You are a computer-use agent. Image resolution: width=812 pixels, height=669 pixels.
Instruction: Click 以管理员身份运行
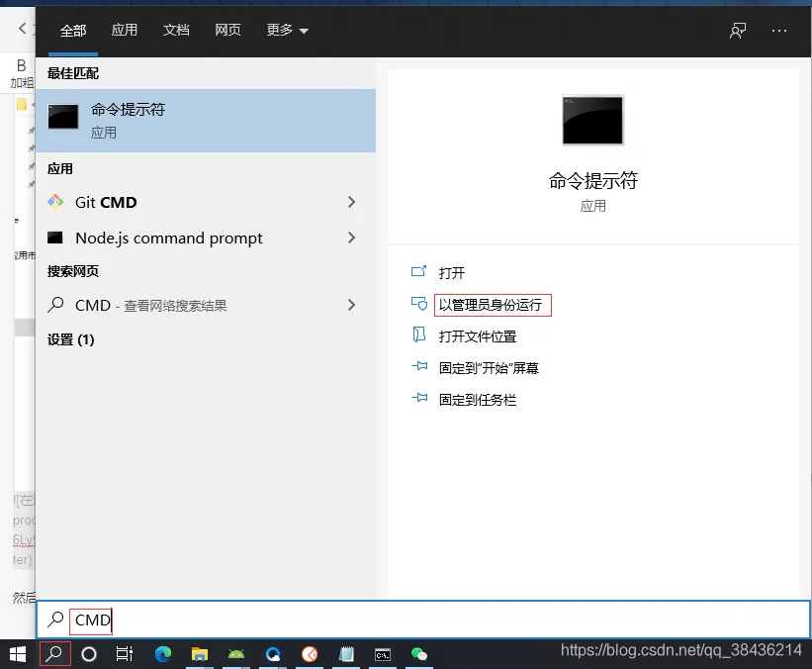[490, 305]
